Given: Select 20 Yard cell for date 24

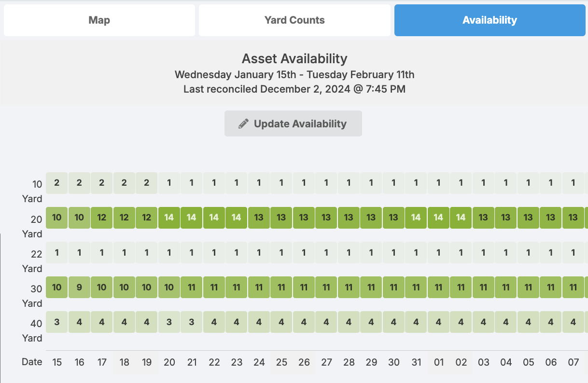Looking at the screenshot, I should pyautogui.click(x=259, y=218).
